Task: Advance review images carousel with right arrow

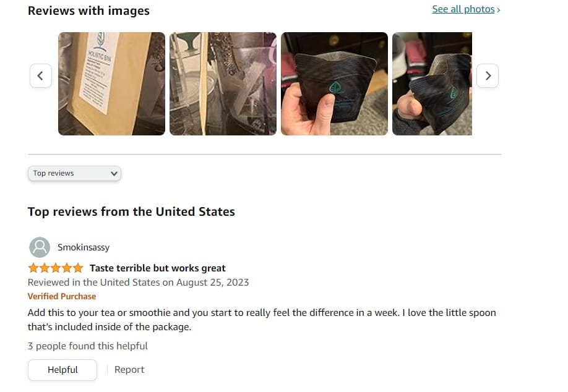Action: point(488,75)
